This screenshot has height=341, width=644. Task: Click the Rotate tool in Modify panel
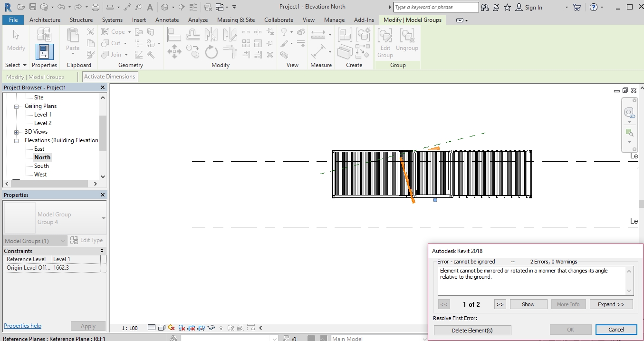click(x=211, y=52)
